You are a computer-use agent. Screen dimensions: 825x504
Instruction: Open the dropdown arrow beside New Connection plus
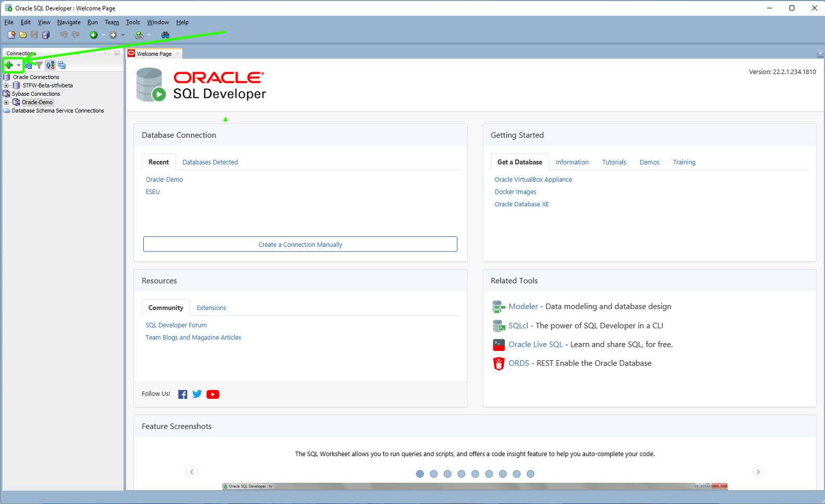19,66
